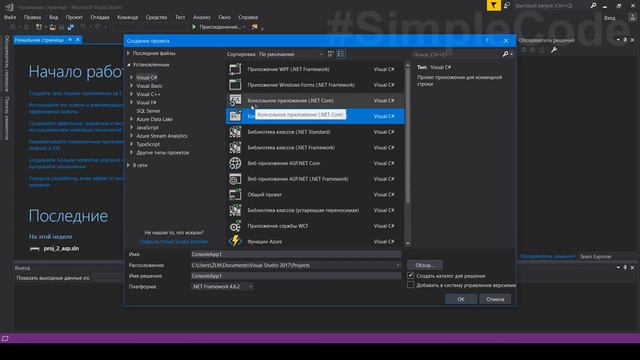Select the JavaScript tree item

coord(148,127)
